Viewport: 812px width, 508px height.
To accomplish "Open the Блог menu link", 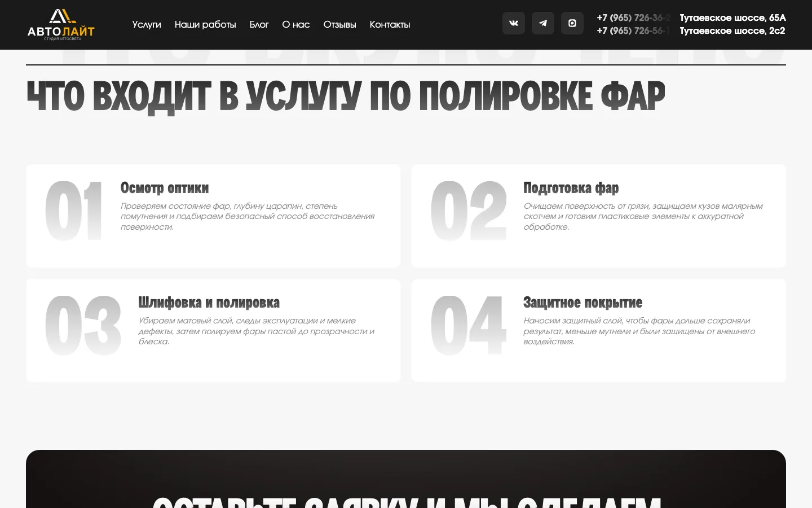I will point(259,24).
